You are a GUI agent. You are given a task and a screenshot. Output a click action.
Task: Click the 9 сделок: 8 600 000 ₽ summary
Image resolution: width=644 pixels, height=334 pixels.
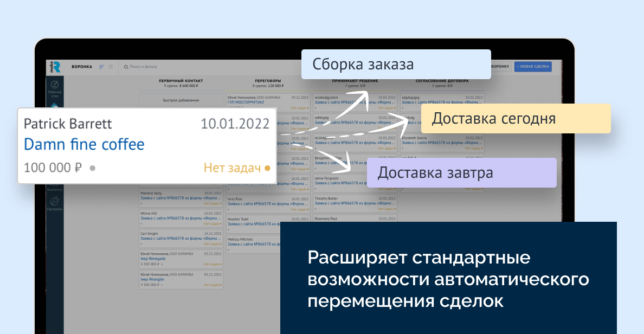coord(181,86)
